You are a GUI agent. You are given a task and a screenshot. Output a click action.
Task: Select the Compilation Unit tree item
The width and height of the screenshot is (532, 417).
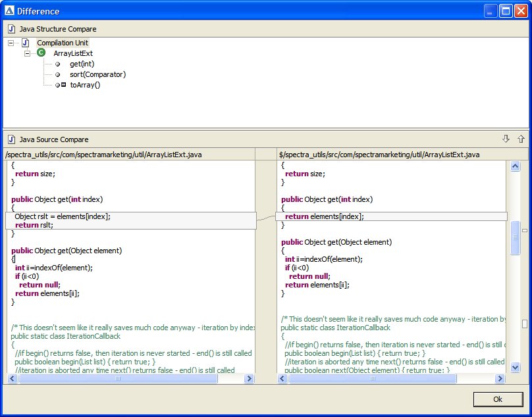click(63, 43)
